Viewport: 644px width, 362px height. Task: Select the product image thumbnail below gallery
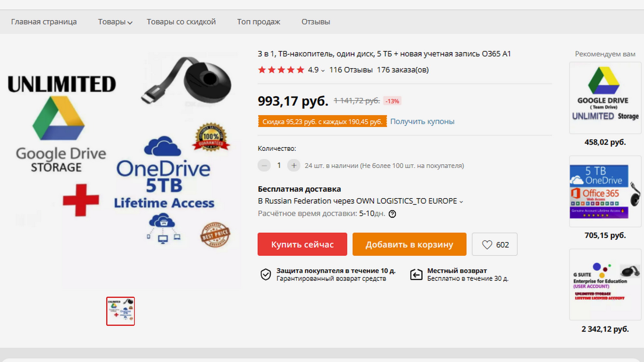click(120, 311)
